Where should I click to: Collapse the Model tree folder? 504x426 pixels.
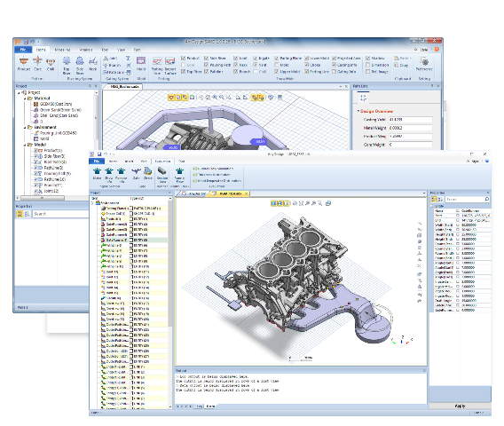click(25, 145)
